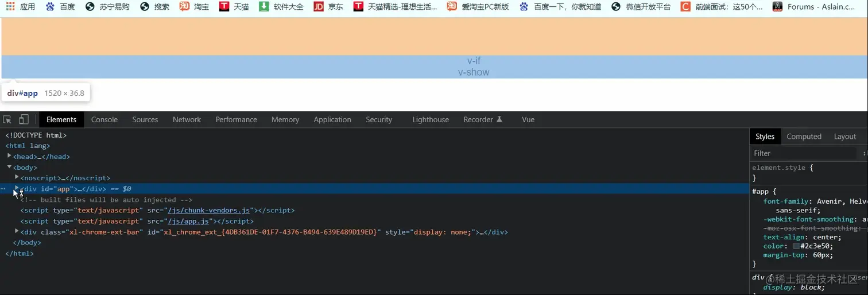Viewport: 868px width, 295px height.
Task: Expand the div id="app" node
Action: [x=17, y=188]
